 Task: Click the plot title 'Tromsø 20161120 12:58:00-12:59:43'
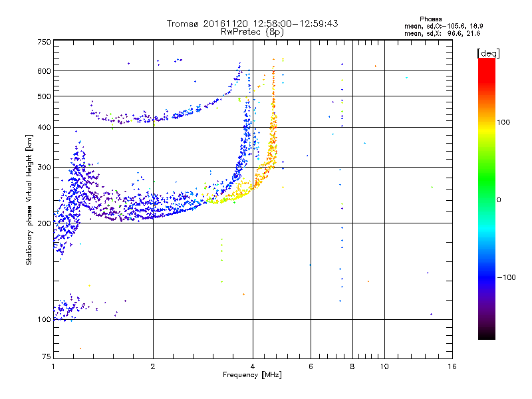(252, 23)
